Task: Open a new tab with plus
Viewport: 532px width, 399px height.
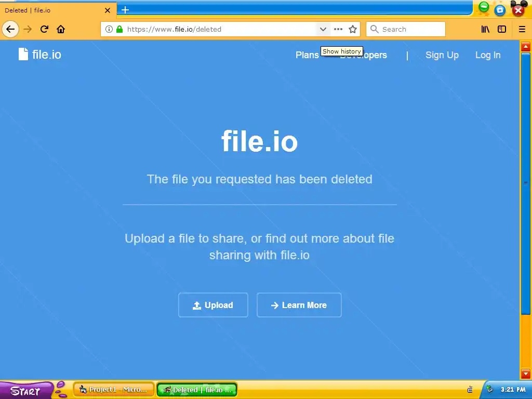Action: coord(125,10)
